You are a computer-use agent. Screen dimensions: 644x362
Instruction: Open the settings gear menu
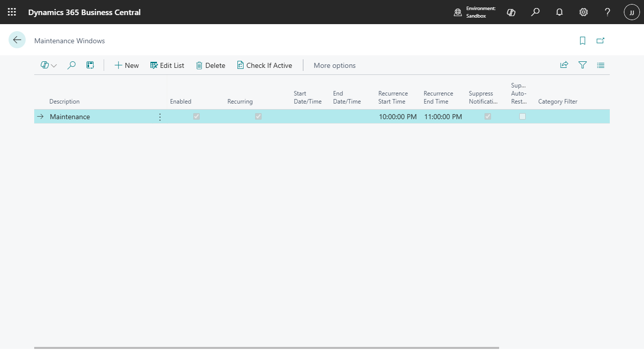coord(584,12)
